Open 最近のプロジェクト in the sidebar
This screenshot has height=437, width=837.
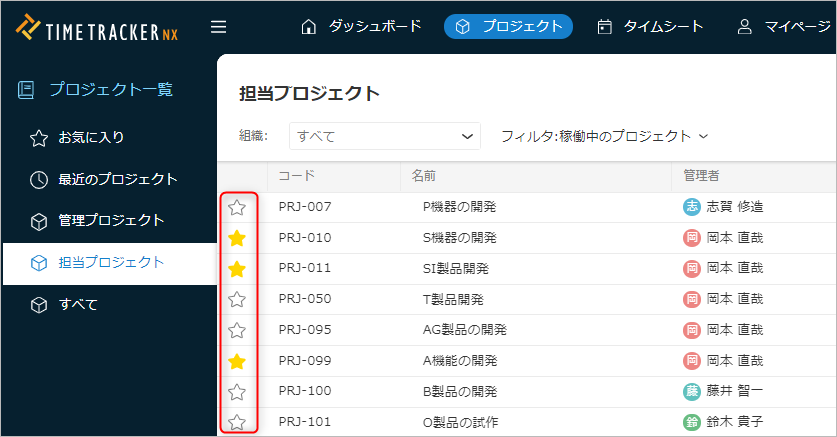(117, 179)
